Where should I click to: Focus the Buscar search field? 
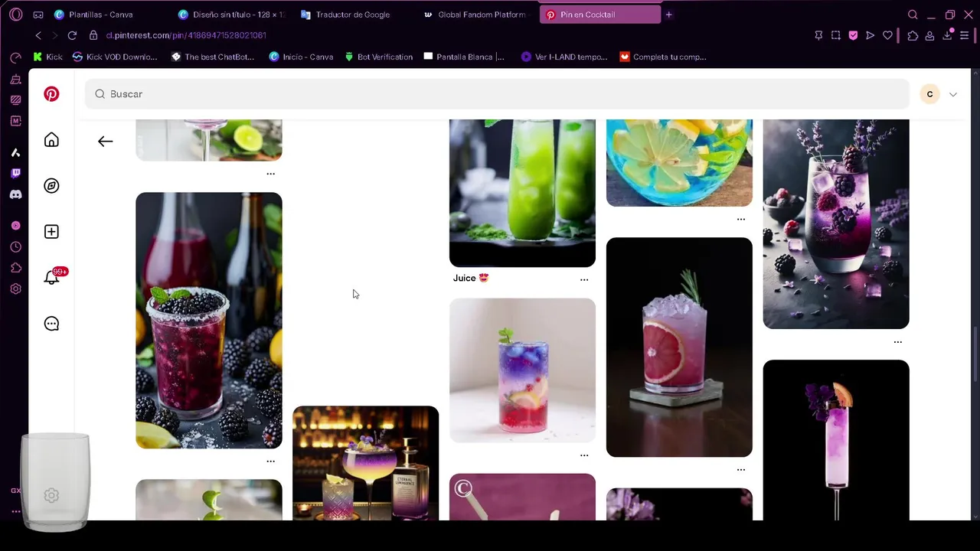tap(498, 94)
